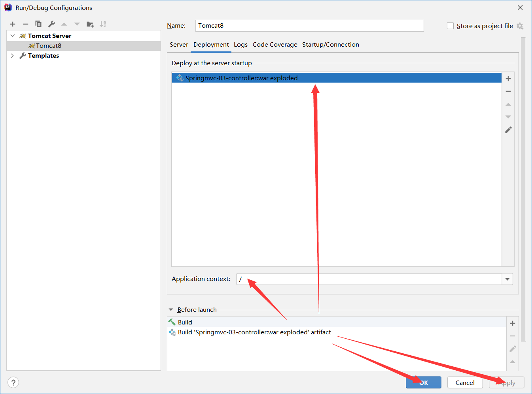The image size is (532, 394).
Task: Select the Build before-launch entry
Action: point(337,322)
